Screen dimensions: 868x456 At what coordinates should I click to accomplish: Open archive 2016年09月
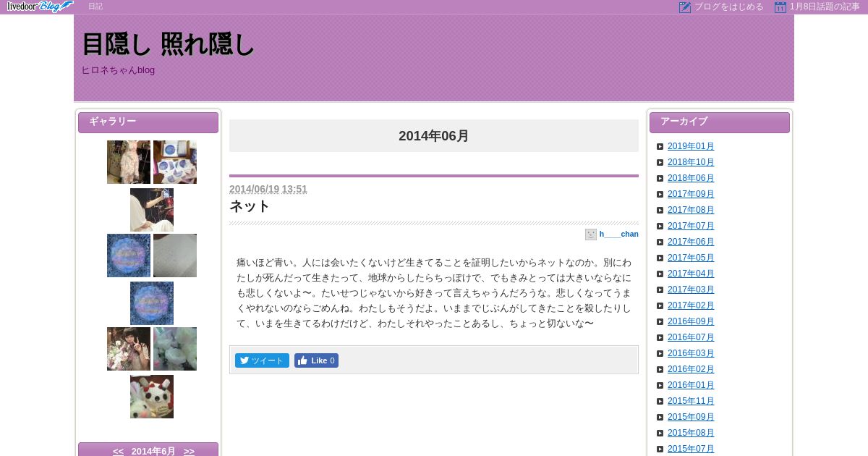tap(691, 321)
